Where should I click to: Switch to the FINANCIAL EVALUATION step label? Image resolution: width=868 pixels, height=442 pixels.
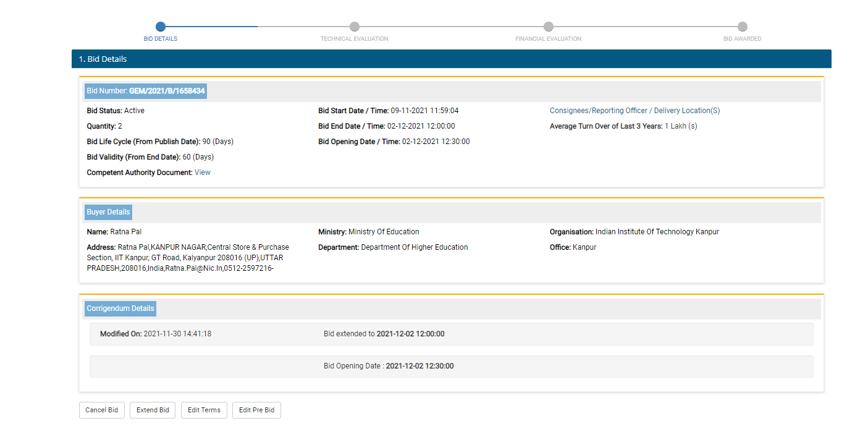(x=549, y=39)
